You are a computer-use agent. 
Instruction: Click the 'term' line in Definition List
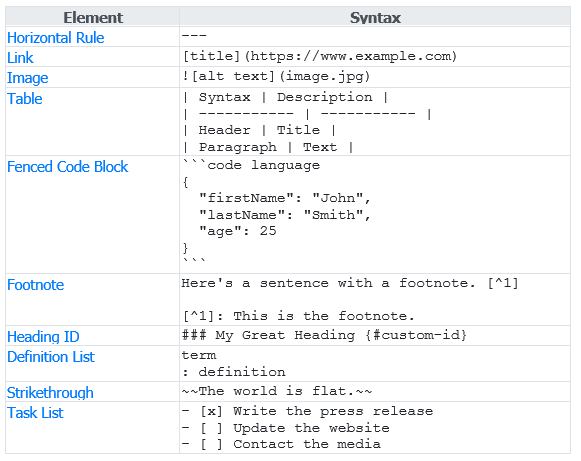199,355
